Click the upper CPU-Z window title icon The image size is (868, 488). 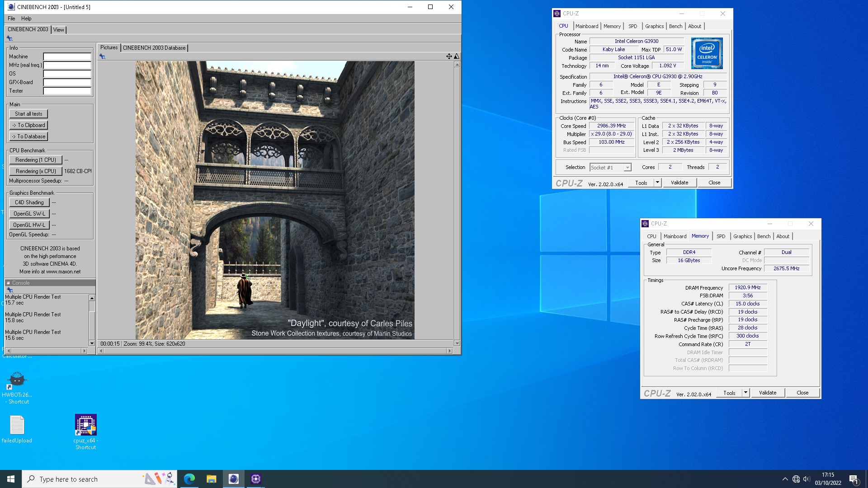557,14
